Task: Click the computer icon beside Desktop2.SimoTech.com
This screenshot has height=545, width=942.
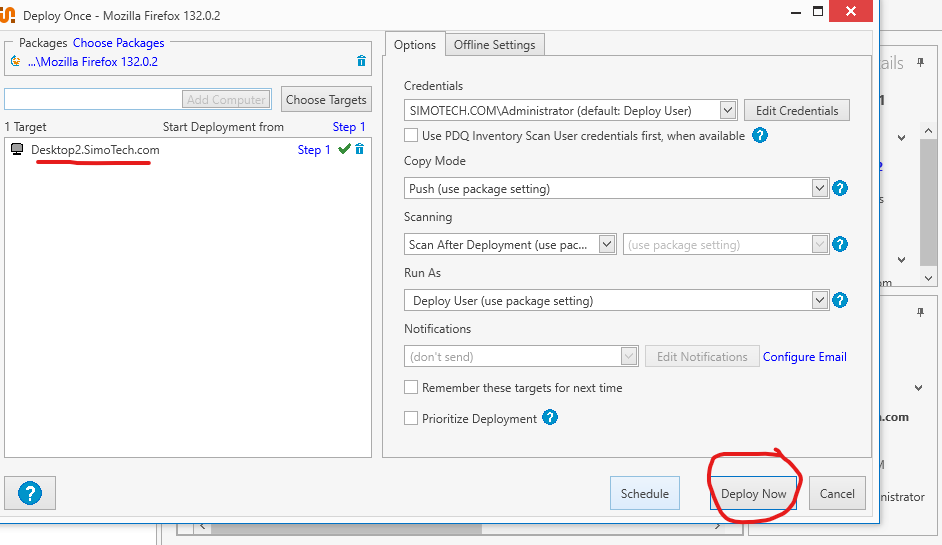Action: pos(17,150)
